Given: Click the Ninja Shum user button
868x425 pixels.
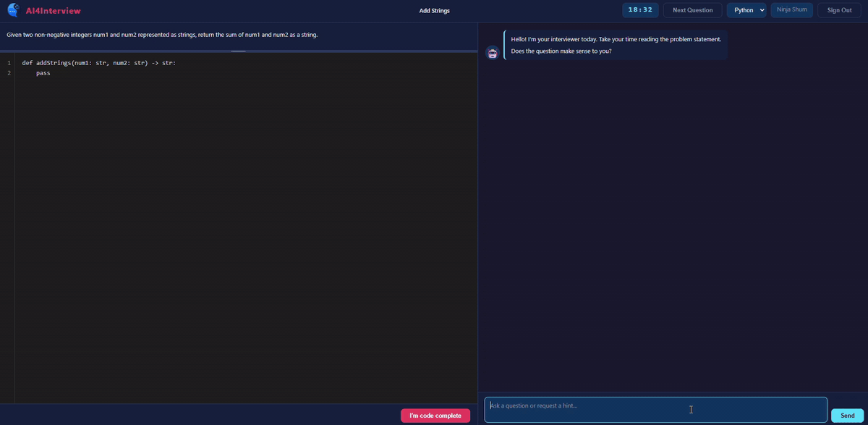Looking at the screenshot, I should coord(791,9).
